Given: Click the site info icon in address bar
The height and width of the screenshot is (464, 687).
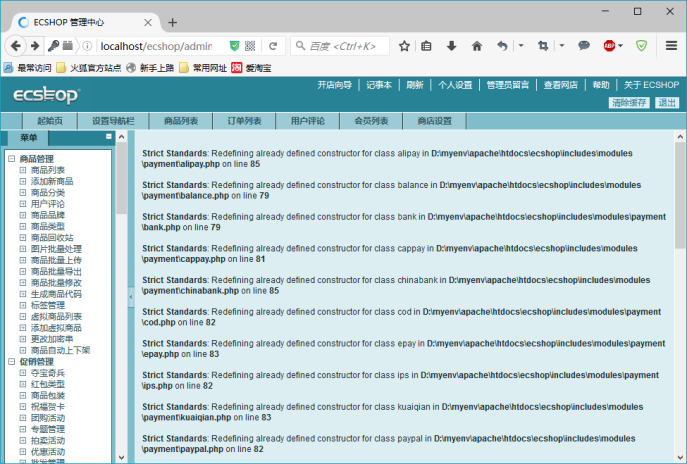Looking at the screenshot, I should 88,46.
